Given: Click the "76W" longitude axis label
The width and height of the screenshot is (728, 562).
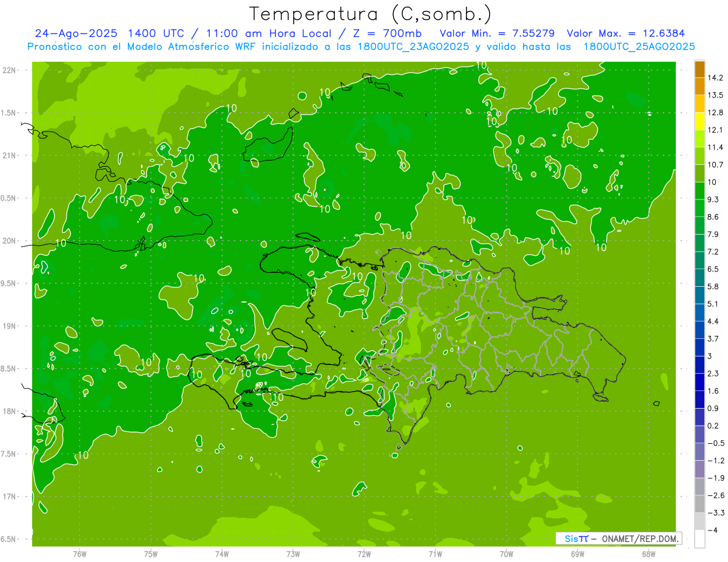Looking at the screenshot, I should (79, 554).
